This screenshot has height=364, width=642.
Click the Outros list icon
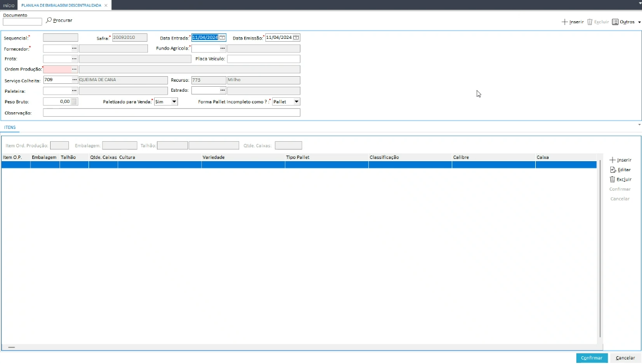[615, 22]
